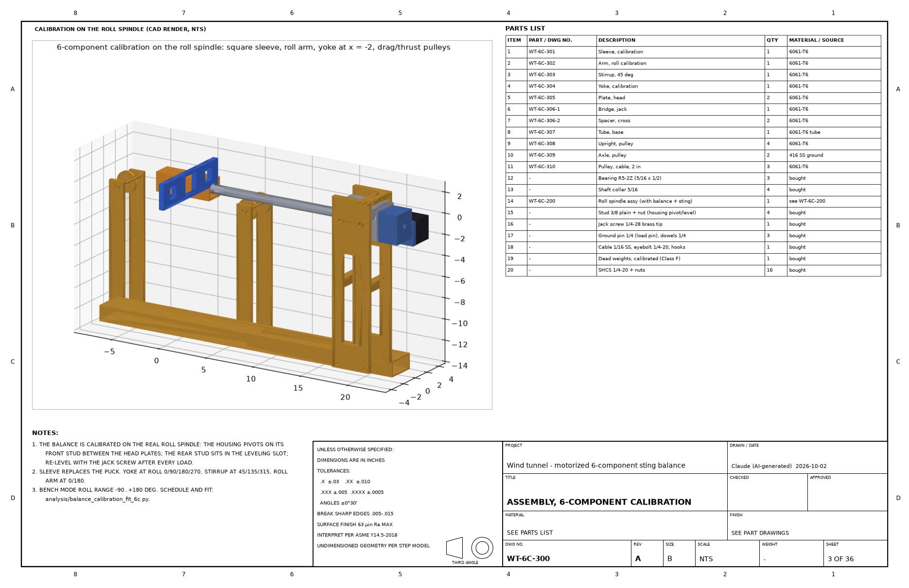Click the analysis/balance_calibration_fit_6c.py file reference

97,499
